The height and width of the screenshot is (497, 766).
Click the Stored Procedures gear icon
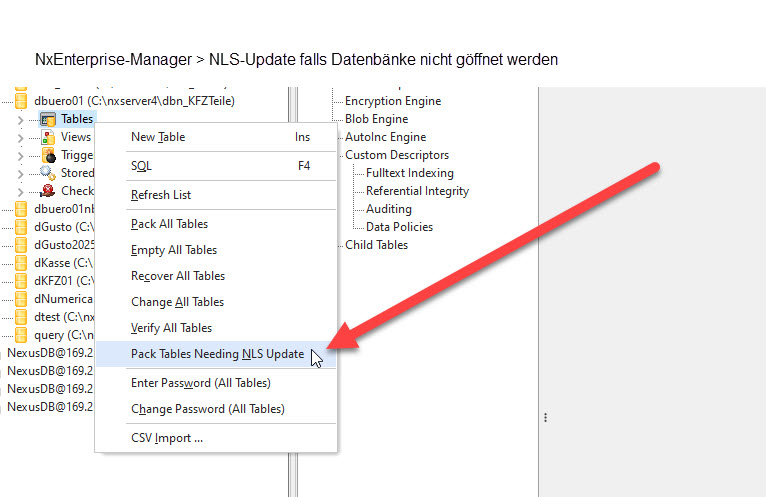click(x=48, y=173)
